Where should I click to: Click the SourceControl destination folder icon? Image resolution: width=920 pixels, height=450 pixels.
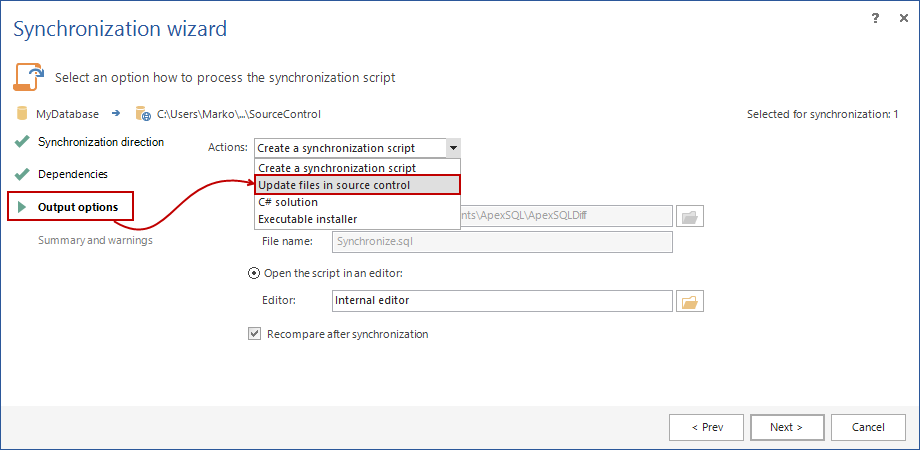[x=143, y=114]
